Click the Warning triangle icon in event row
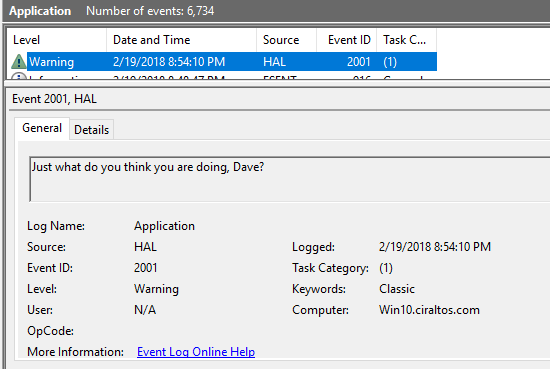Image resolution: width=550 pixels, height=369 pixels. tap(19, 62)
